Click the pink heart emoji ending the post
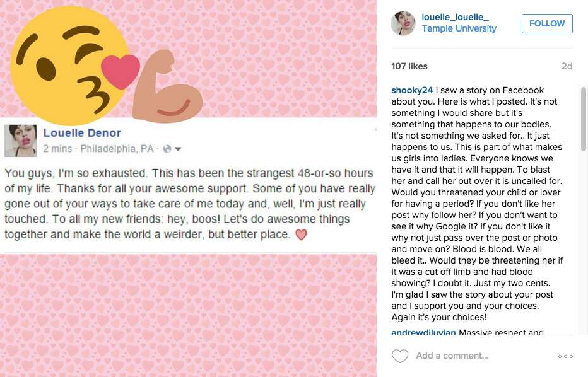This screenshot has height=377, width=588. click(301, 235)
